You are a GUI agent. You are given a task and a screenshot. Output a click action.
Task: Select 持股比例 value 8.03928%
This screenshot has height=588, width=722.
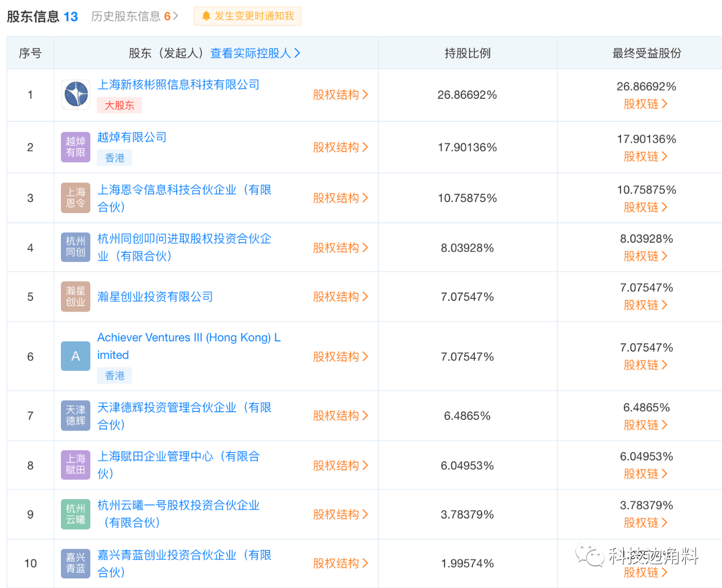[x=468, y=248]
